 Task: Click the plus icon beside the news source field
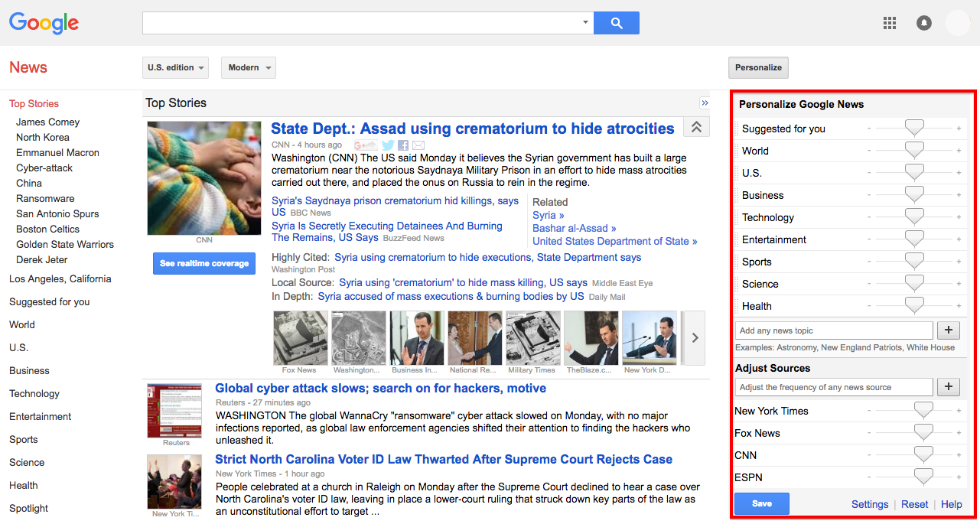[948, 387]
